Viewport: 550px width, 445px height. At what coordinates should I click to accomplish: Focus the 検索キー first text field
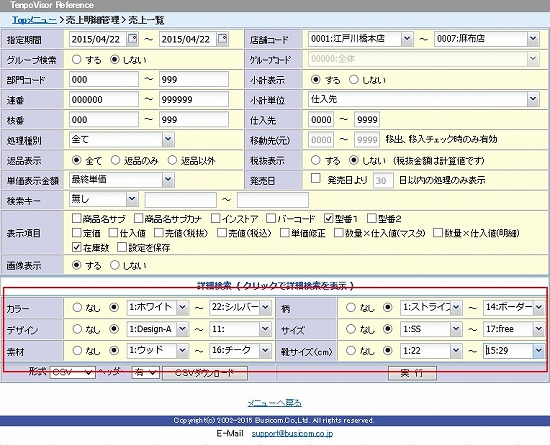click(x=180, y=200)
